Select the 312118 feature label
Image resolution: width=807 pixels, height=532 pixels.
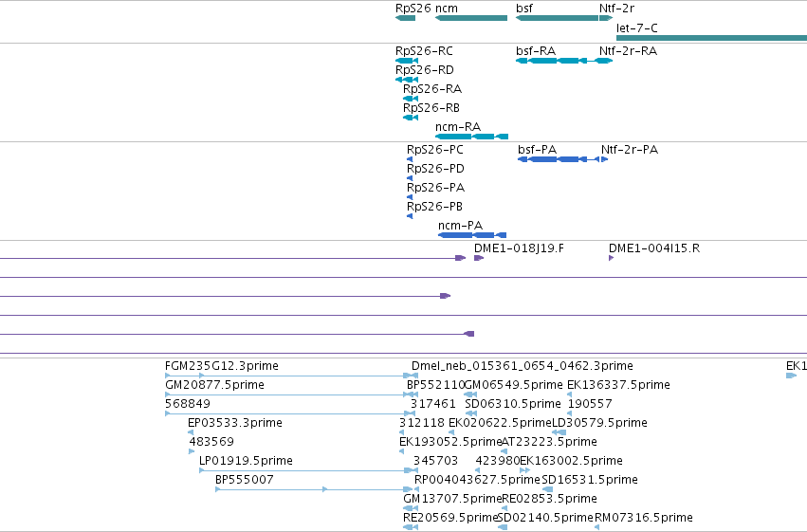(x=422, y=423)
